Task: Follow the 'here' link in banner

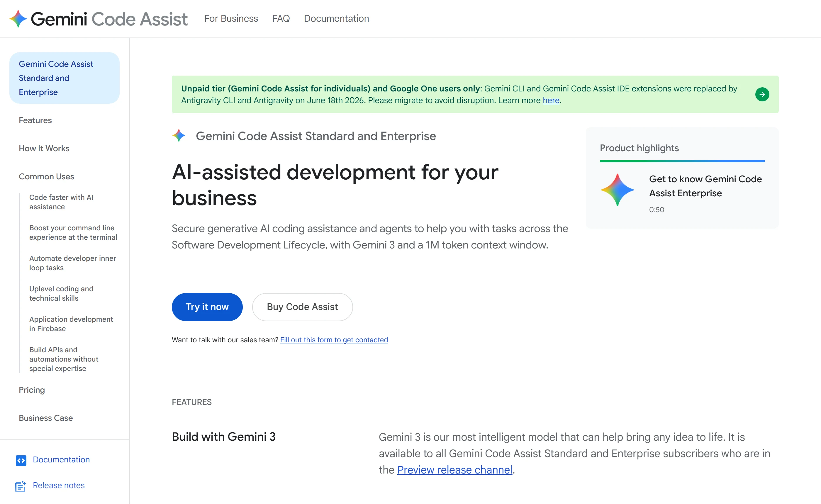Action: pos(551,100)
